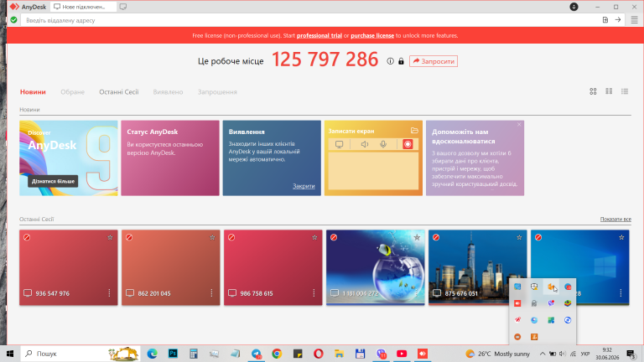Click the lock icon next to the ID
The width and height of the screenshot is (644, 362).
tap(401, 61)
